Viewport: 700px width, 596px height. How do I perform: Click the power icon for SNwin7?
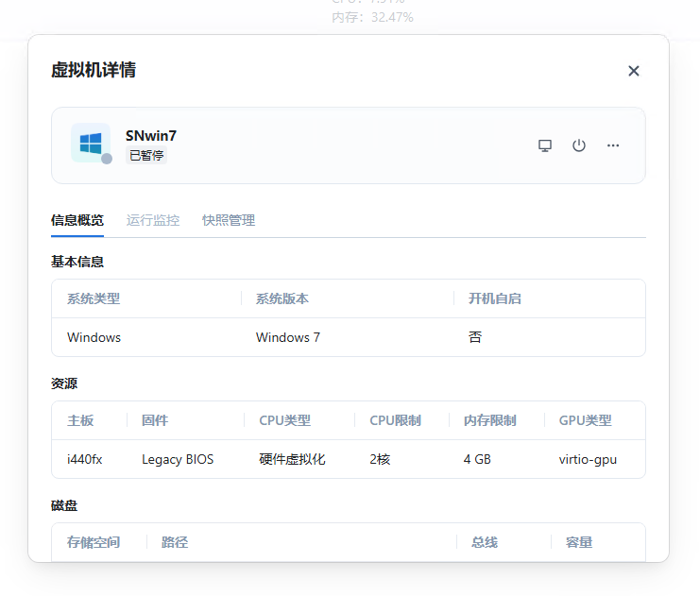coord(579,145)
